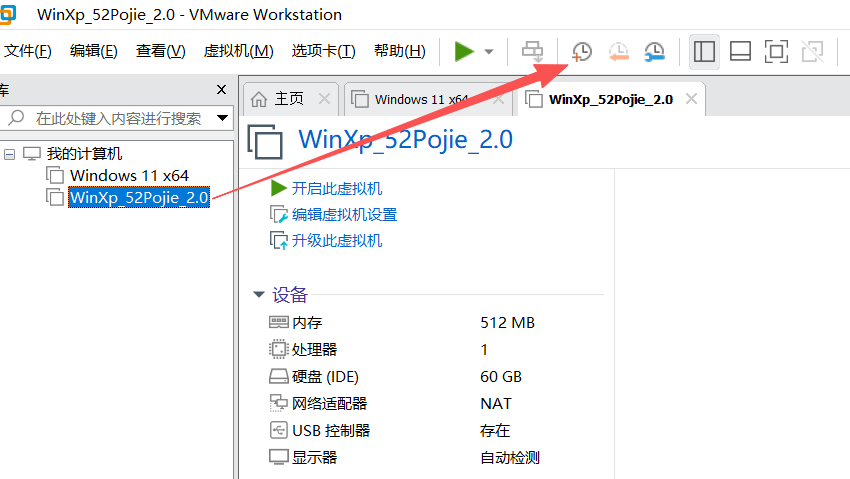Enter full screen mode icon
The width and height of the screenshot is (850, 479).
[776, 51]
